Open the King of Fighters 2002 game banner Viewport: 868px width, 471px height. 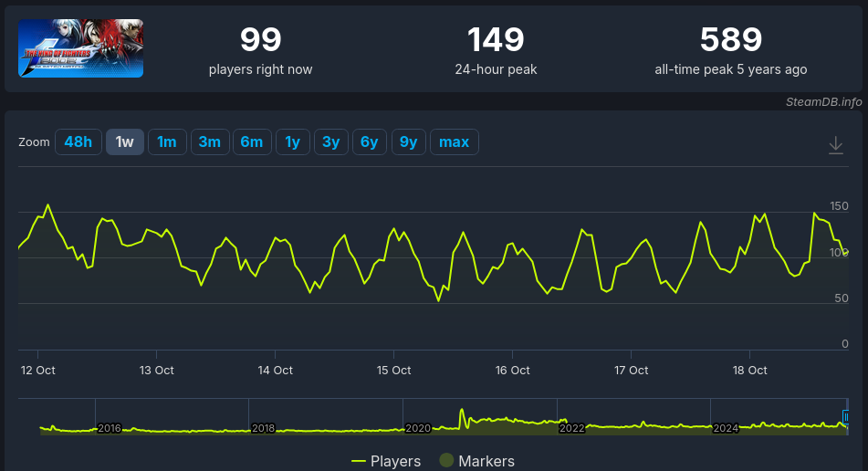pos(81,48)
